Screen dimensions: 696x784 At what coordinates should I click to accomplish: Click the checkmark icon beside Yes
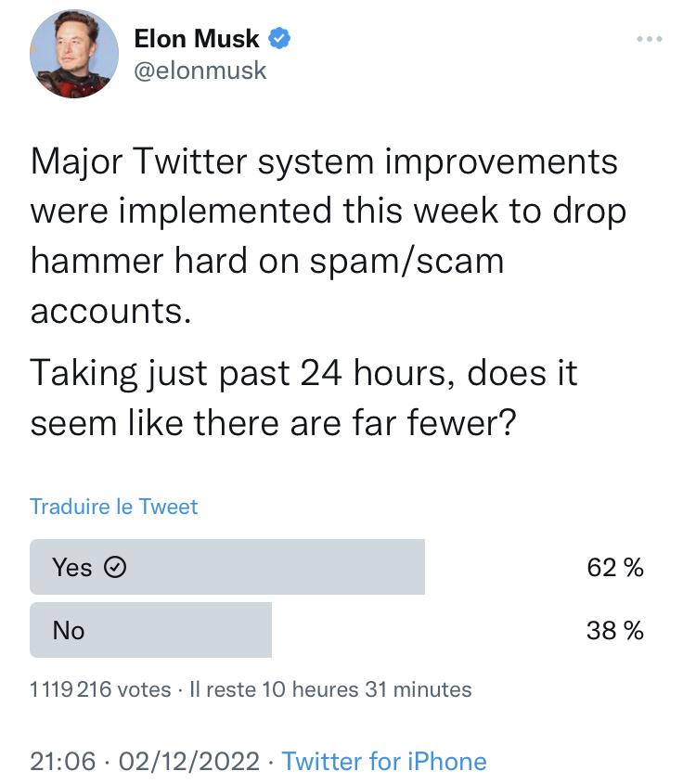click(114, 567)
